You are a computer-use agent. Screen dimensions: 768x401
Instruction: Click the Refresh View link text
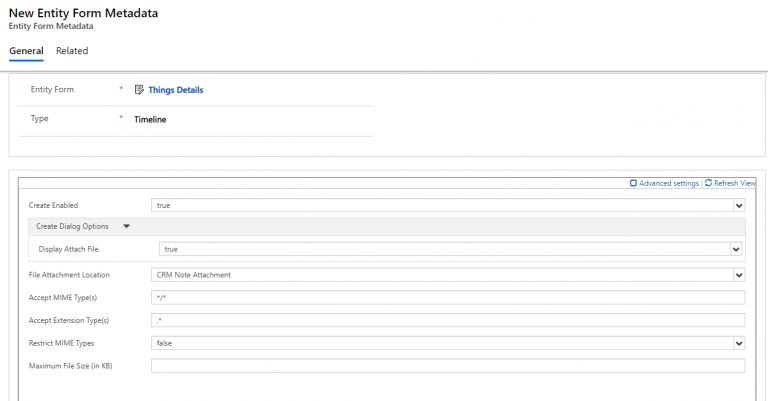[x=735, y=184]
